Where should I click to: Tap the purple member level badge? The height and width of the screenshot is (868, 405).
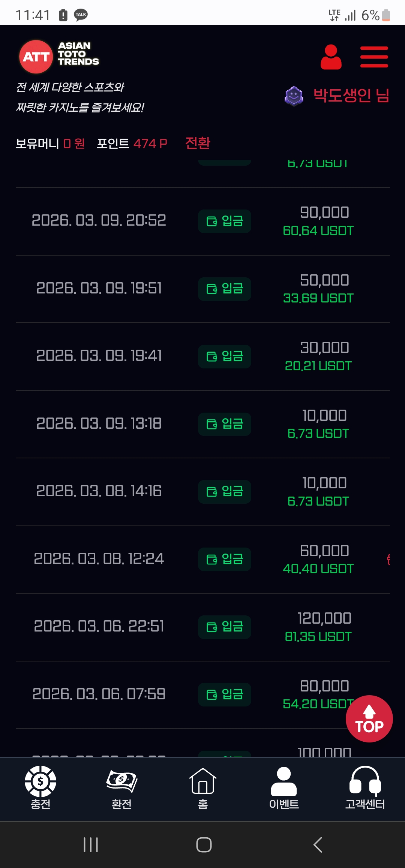[x=294, y=96]
